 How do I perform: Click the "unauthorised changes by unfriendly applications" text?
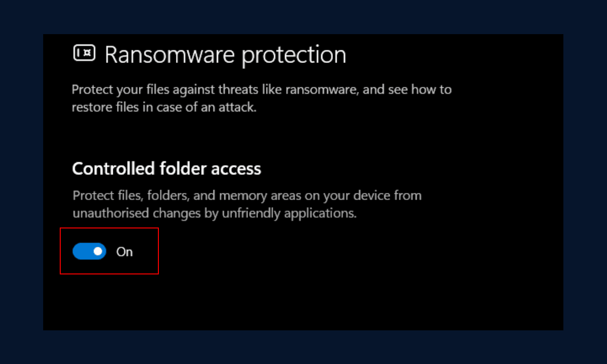point(214,213)
